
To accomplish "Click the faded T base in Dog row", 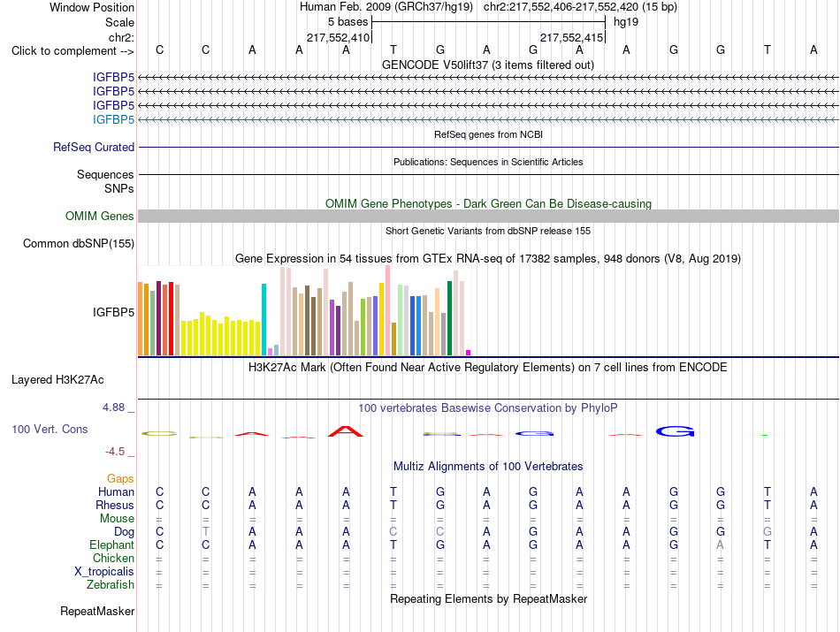I will (206, 531).
